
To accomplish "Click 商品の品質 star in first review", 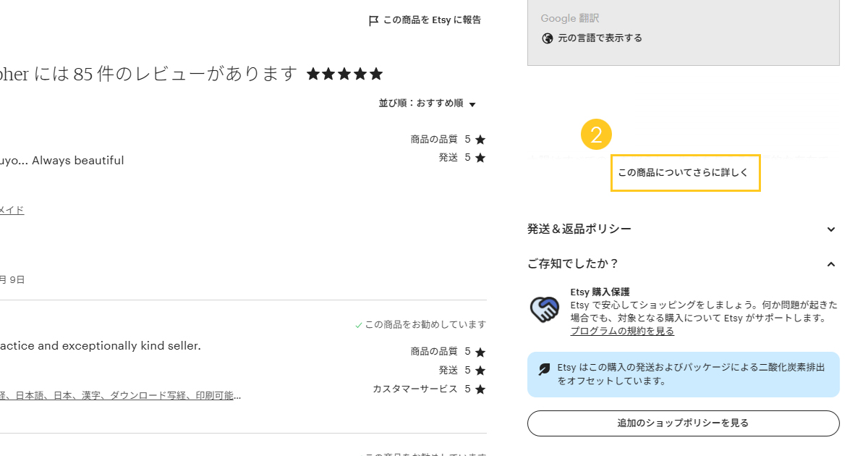I will click(x=480, y=140).
